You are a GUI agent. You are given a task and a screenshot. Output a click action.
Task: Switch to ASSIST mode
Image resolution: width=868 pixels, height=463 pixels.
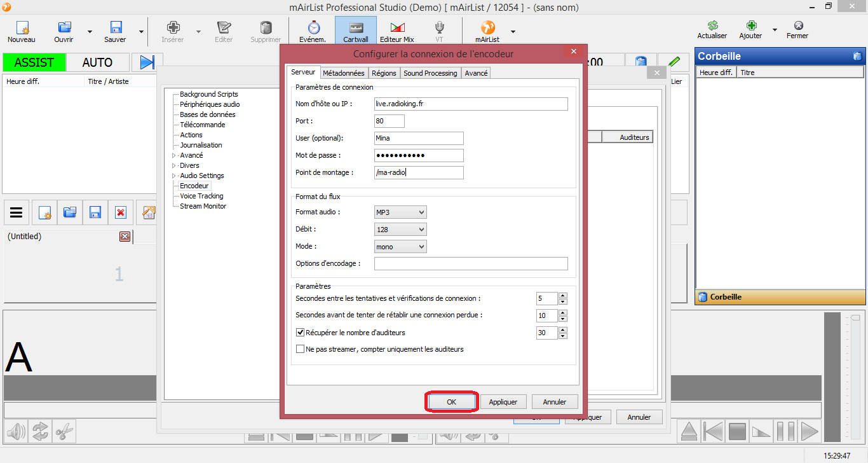click(34, 62)
